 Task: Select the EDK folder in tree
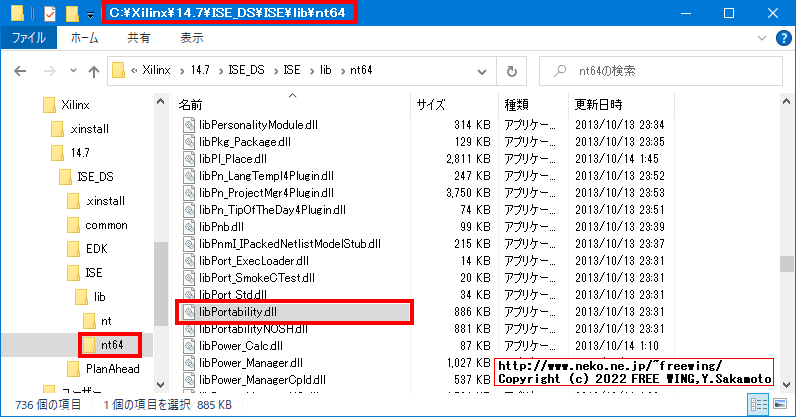(x=96, y=249)
